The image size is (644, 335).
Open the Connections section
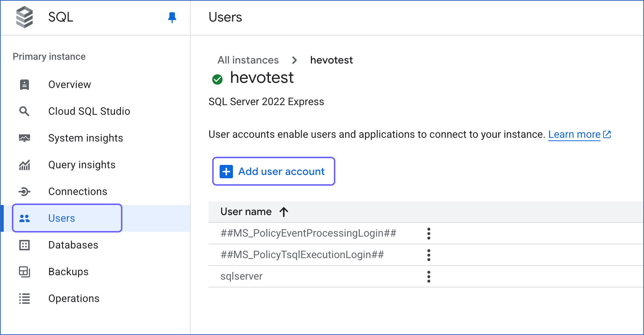(78, 192)
